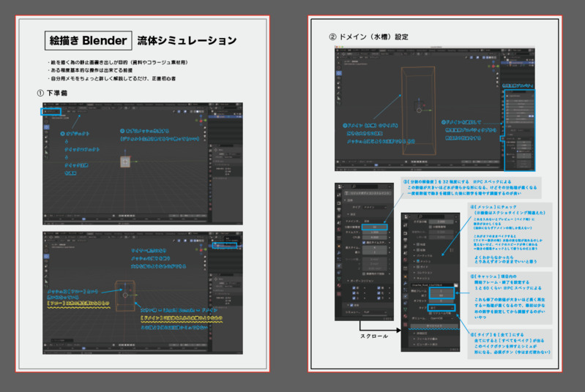Select default cube in page 1 top viewport
The height and width of the screenshot is (392, 585).
coord(125,162)
